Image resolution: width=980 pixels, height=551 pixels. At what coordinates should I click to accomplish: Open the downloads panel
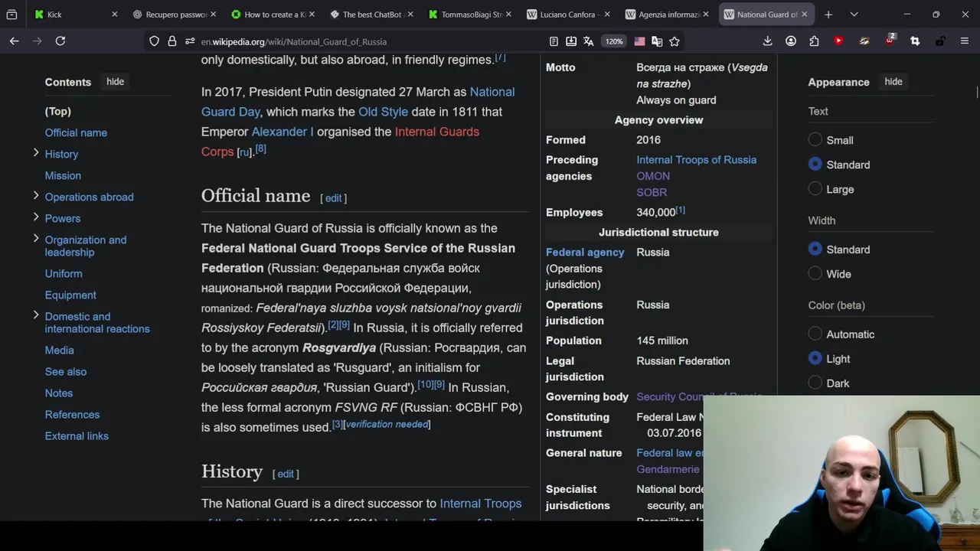767,41
